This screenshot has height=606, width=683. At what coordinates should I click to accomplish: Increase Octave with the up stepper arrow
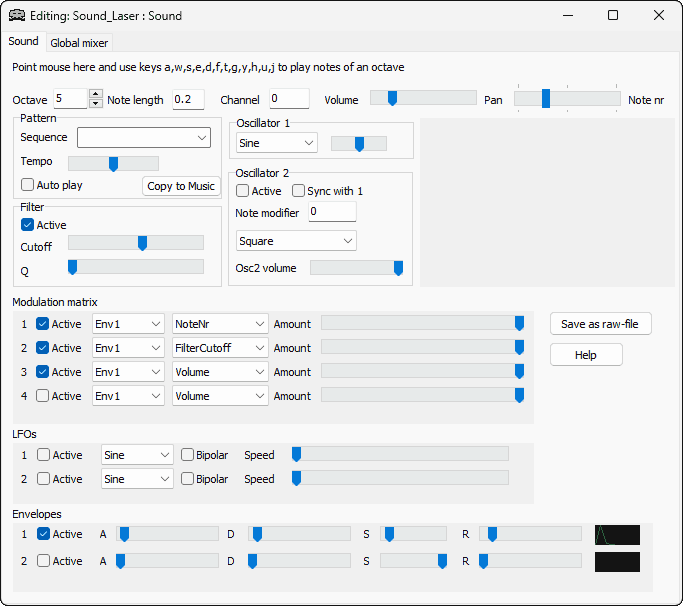click(96, 94)
